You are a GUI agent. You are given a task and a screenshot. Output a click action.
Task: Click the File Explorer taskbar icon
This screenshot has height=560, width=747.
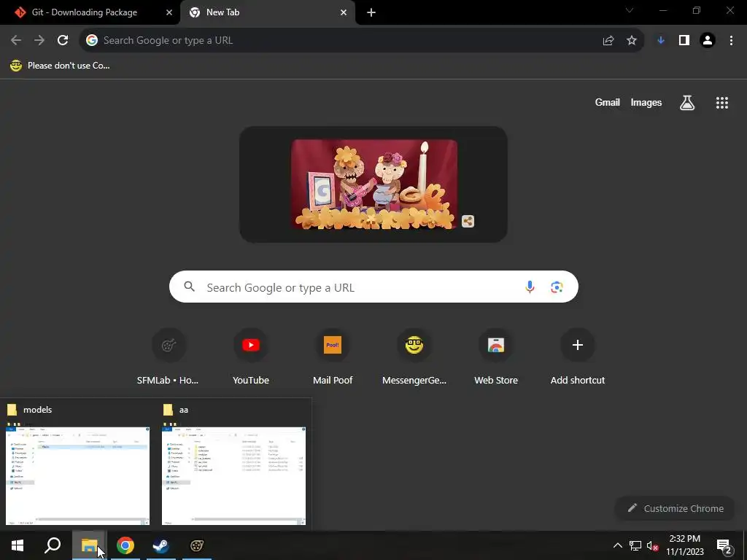point(89,545)
